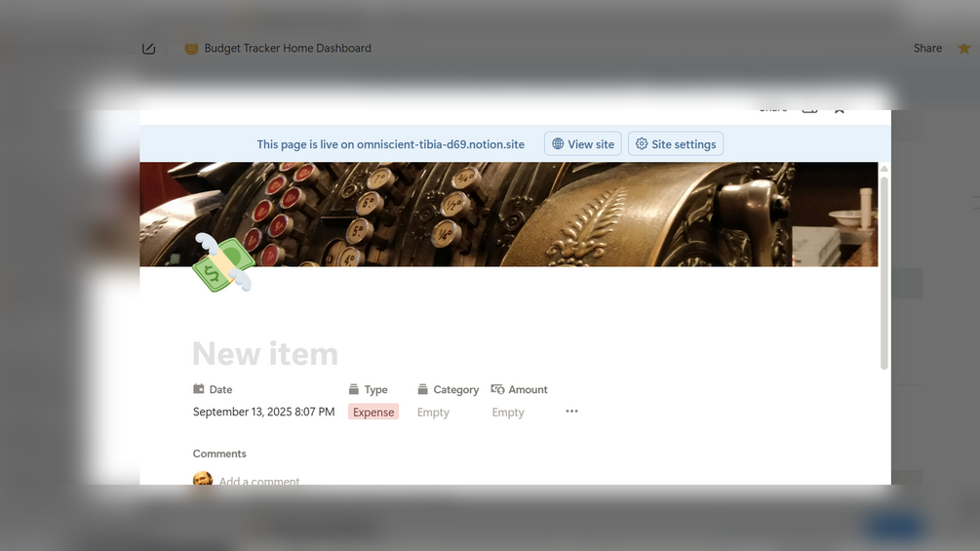Favorite the page with the star icon
980x551 pixels.
[x=963, y=48]
